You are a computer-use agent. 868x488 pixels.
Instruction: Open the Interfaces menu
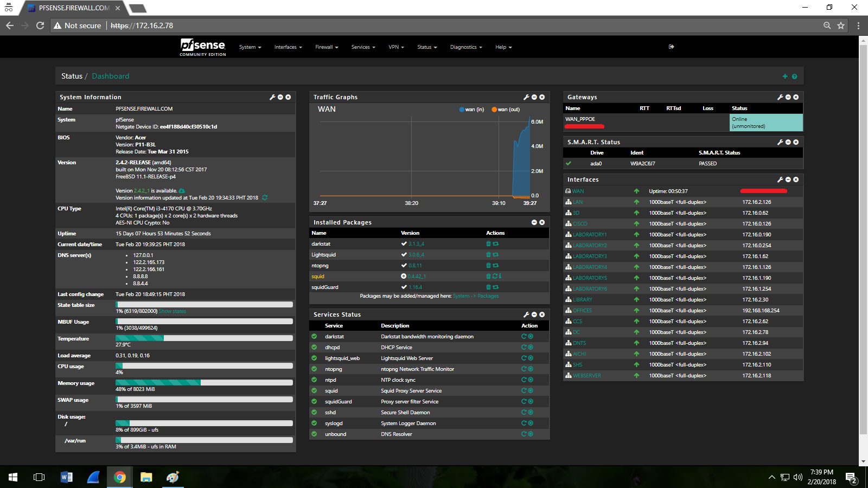point(288,47)
